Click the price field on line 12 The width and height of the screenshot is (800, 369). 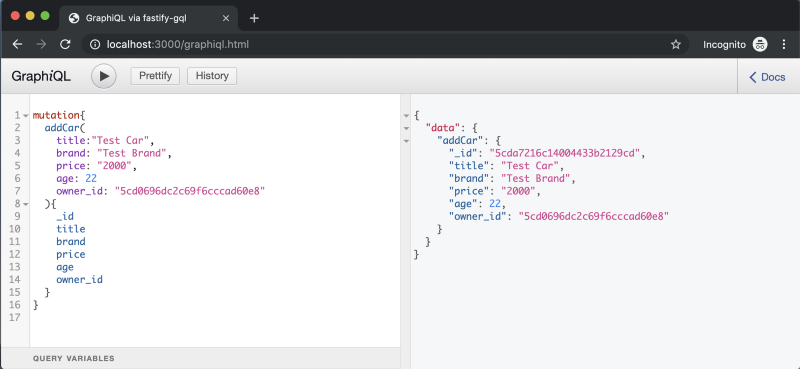coord(71,254)
